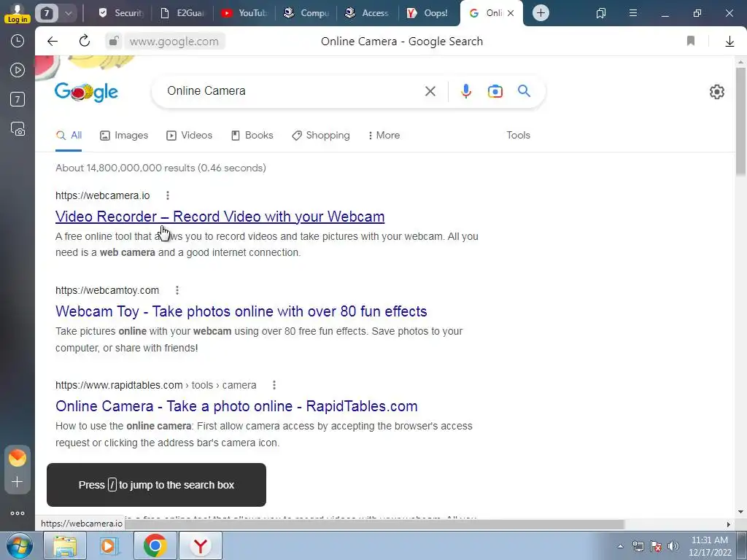Open Online Camera RapidTables result link
Viewport: 747px width, 560px height.
tap(236, 405)
